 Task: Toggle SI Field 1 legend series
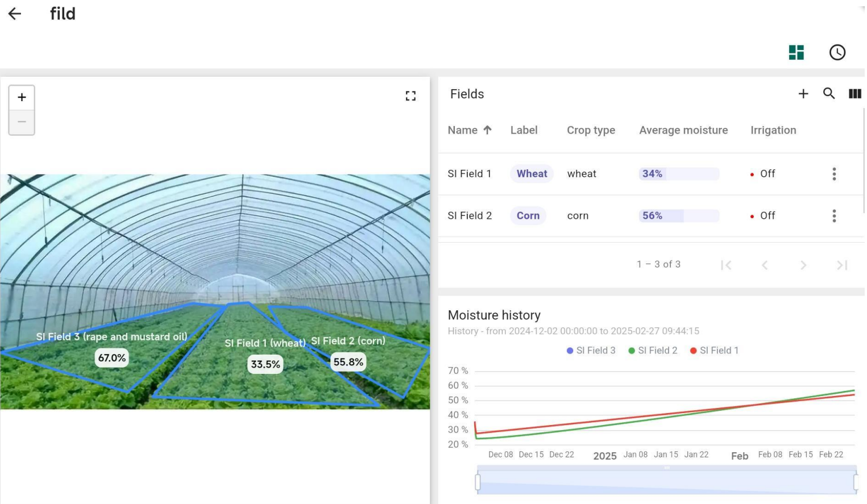coord(714,351)
